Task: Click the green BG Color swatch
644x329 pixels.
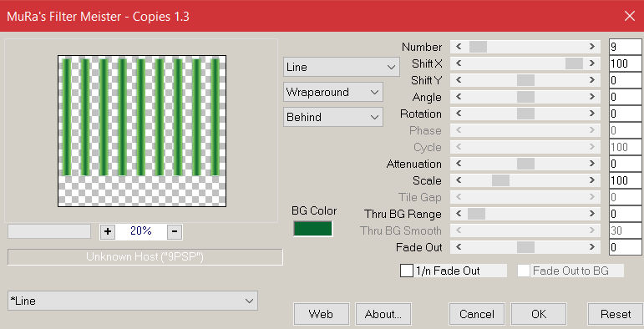Action: pyautogui.click(x=313, y=229)
